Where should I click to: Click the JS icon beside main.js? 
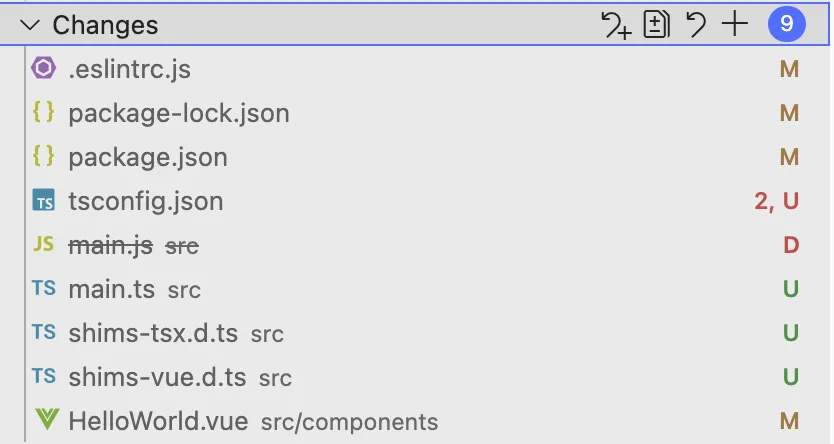coord(44,244)
